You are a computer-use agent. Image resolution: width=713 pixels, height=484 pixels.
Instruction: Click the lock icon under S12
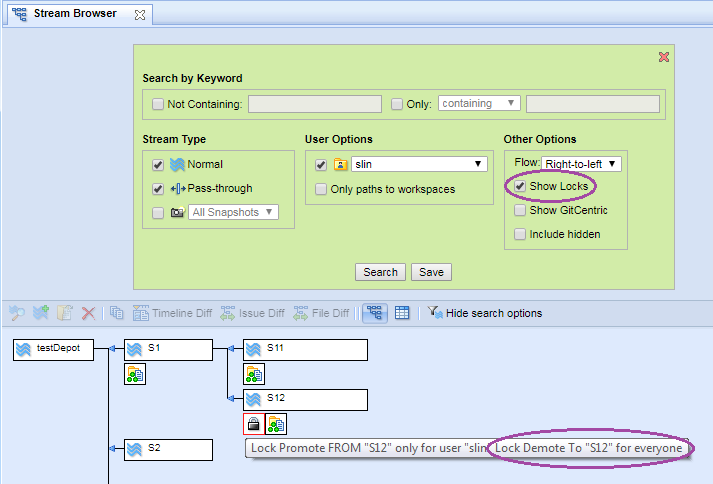[x=254, y=424]
